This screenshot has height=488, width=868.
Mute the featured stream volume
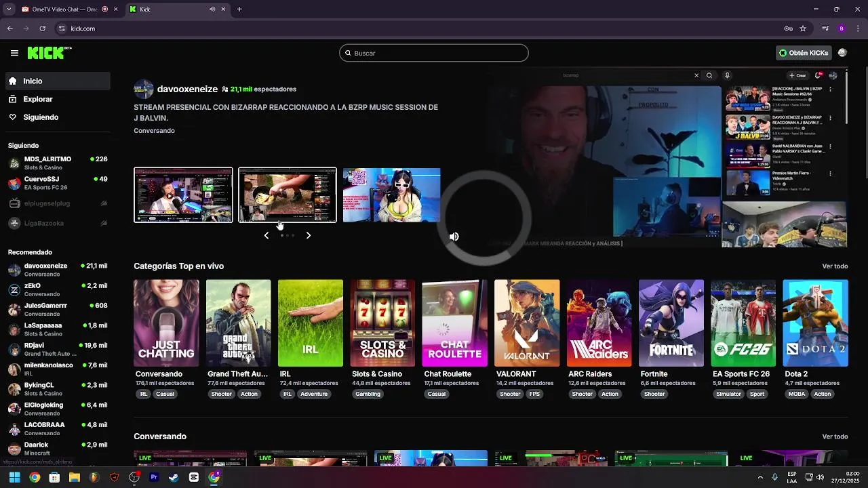[x=454, y=237]
